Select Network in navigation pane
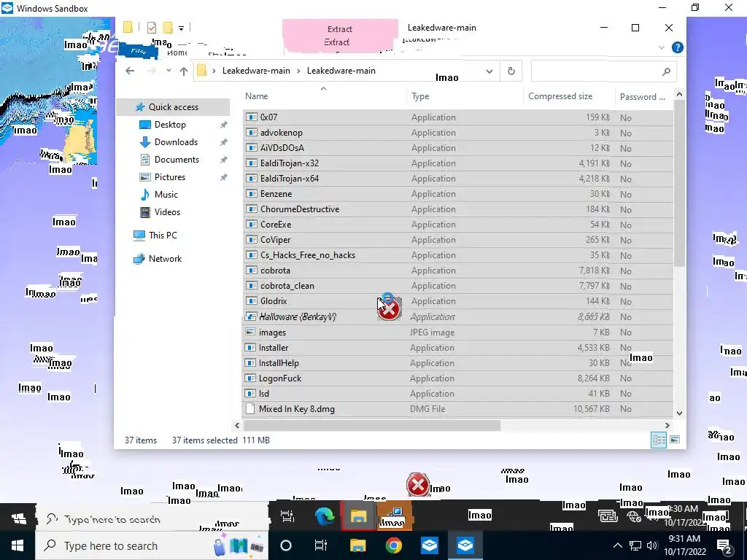The height and width of the screenshot is (560, 747). pos(165,259)
